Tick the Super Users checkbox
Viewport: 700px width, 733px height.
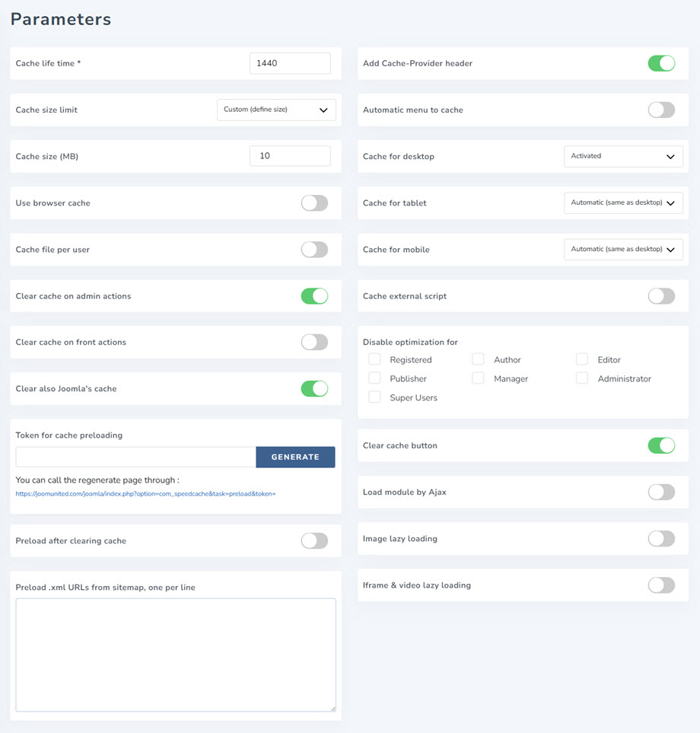(374, 397)
